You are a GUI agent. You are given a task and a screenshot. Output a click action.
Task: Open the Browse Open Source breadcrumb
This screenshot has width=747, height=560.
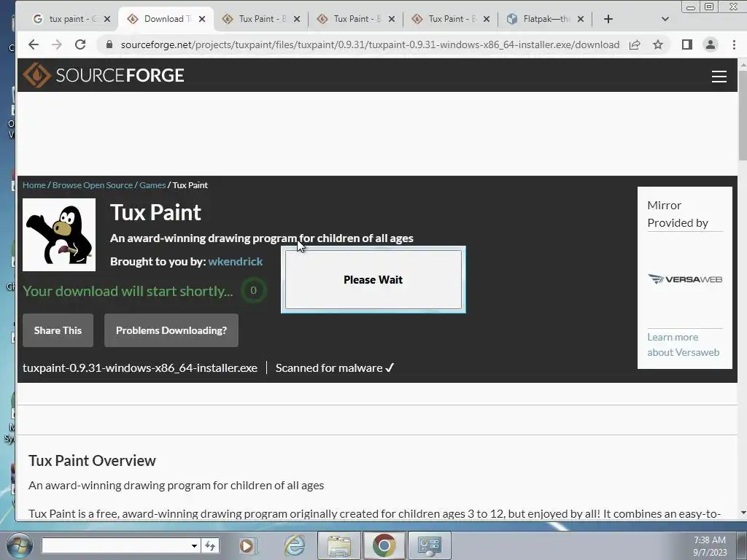click(x=93, y=185)
